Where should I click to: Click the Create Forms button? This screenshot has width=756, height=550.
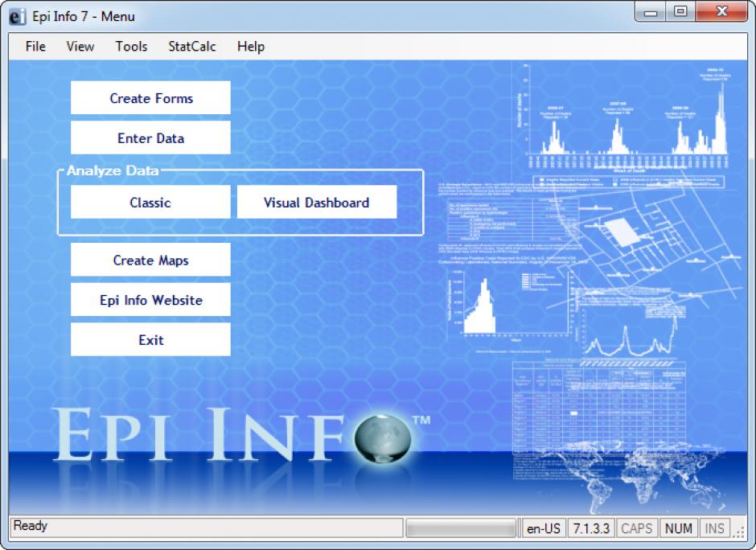coord(150,98)
